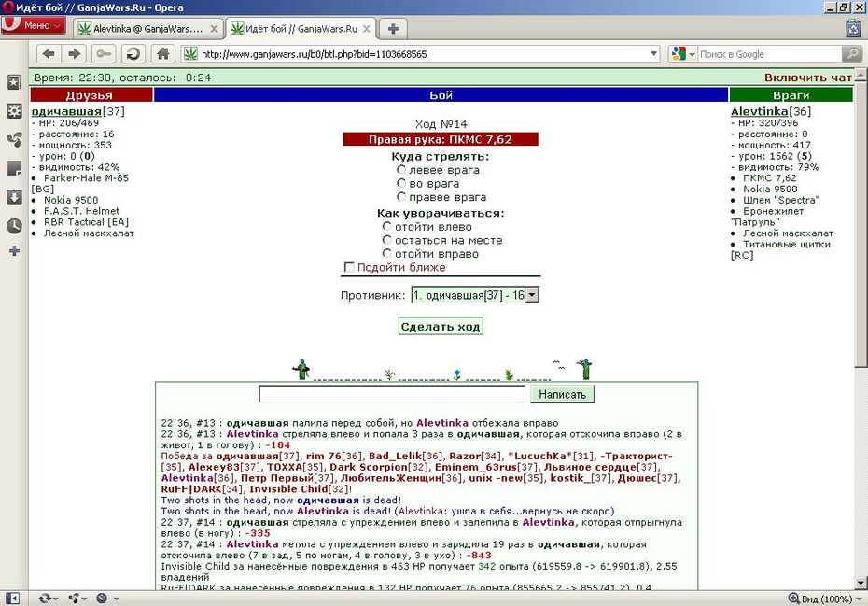Open Opera Turbo icon in status bar
Image resolution: width=868 pixels, height=606 pixels.
(102, 599)
